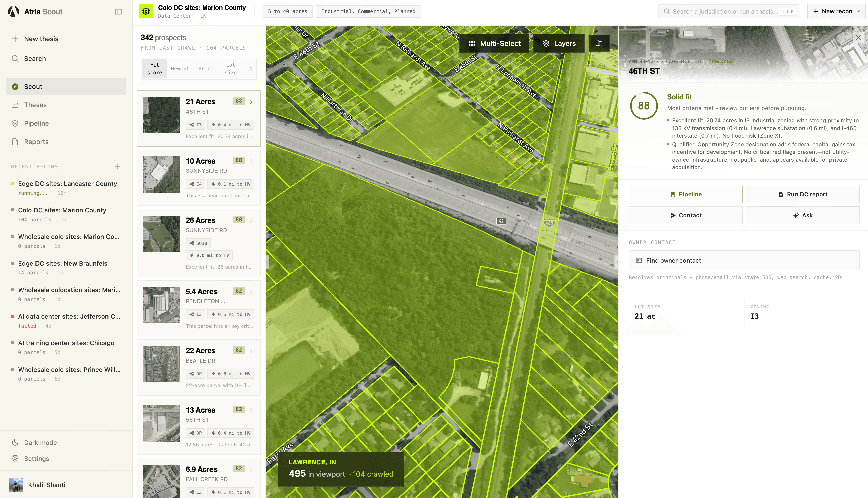The image size is (868, 498).
Task: Collapse the sidebar panel icon
Action: click(x=118, y=12)
